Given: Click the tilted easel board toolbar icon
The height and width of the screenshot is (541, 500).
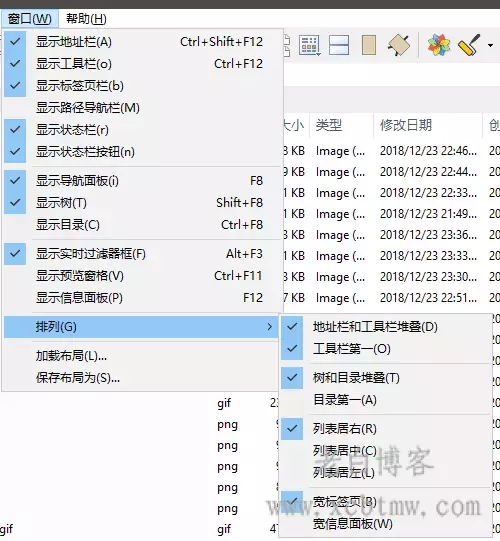Looking at the screenshot, I should (399, 45).
